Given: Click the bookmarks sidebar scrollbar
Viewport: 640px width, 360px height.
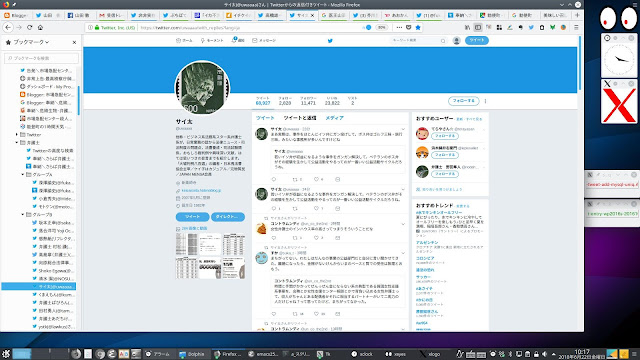Looking at the screenshot, I should coord(78,100).
